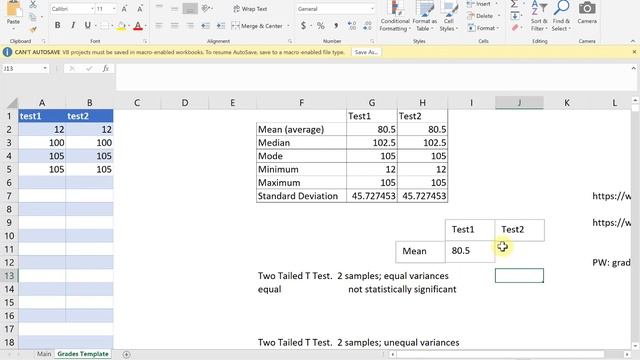Image resolution: width=640 pixels, height=360 pixels.
Task: Dismiss the Can't Autosave message bar
Action: (634, 52)
